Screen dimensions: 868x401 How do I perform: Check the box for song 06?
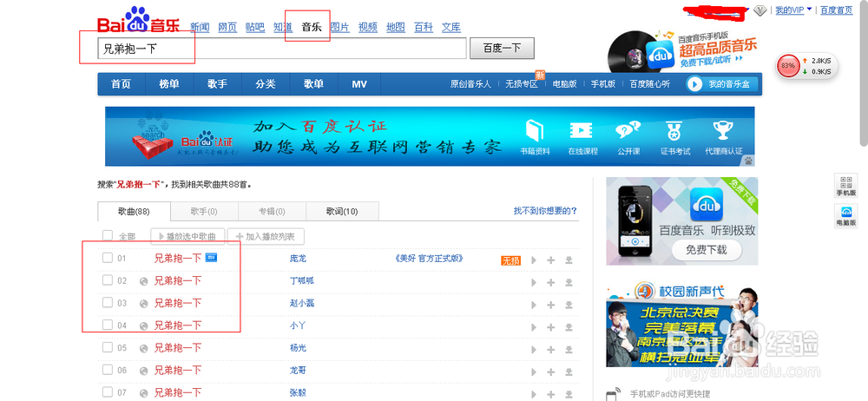108,370
